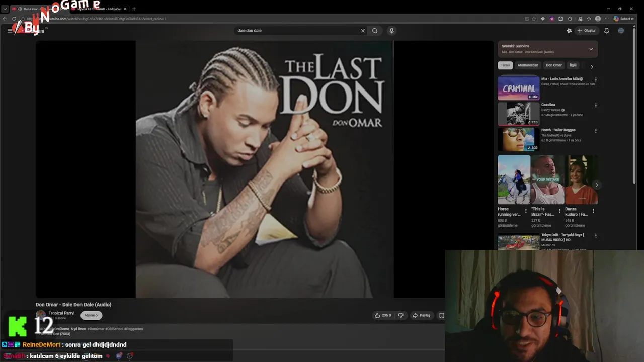Image resolution: width=644 pixels, height=362 pixels.
Task: Select the 'Don Omar' filter chip
Action: 554,65
